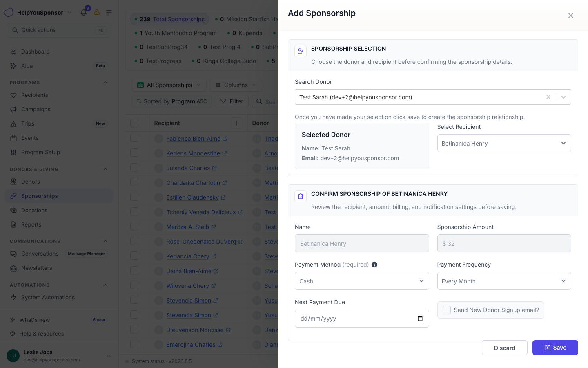Click the Sponsorship Amount field
Image resolution: width=588 pixels, height=368 pixels.
coord(504,243)
